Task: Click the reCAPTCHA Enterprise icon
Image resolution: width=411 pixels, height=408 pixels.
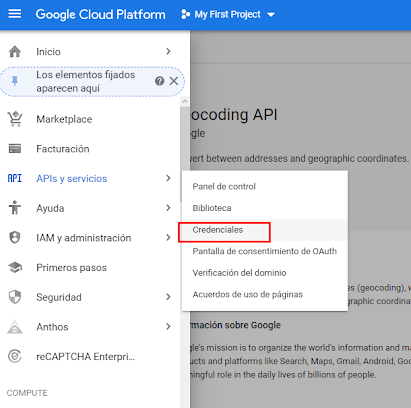Action: (15, 356)
